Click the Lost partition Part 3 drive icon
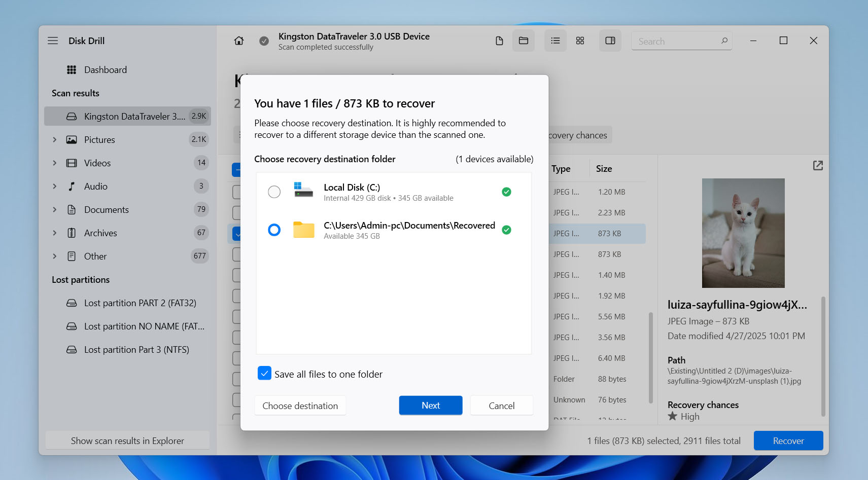Screen dimensions: 868x480 pyautogui.click(x=72, y=350)
